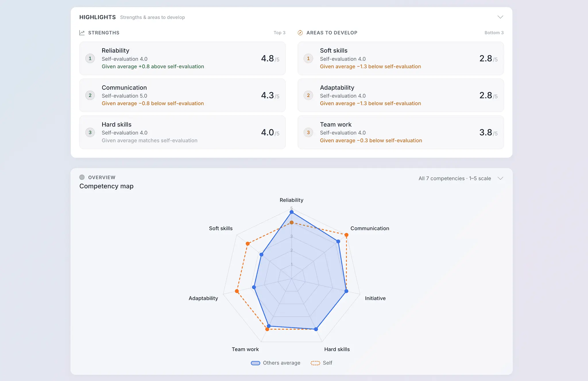Click the blue Initiative point on radar
The width and height of the screenshot is (588, 381).
point(346,291)
